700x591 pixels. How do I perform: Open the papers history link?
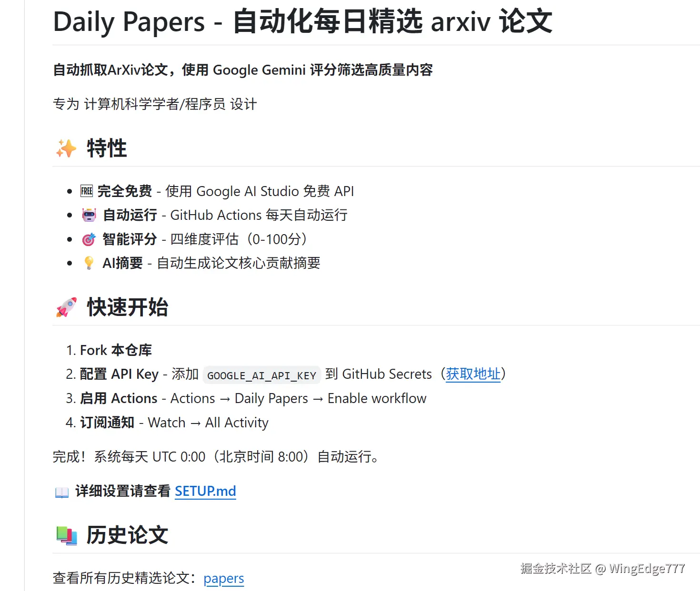tap(224, 578)
